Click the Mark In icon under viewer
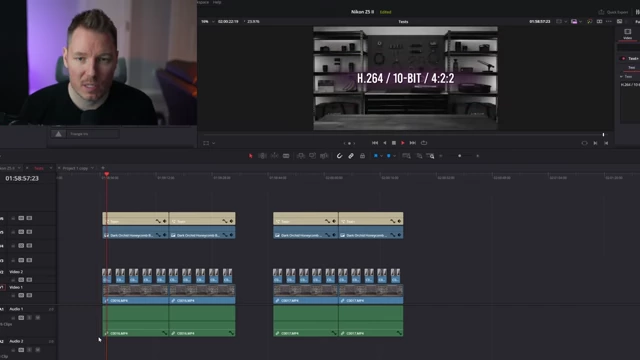Image resolution: width=640 pixels, height=360 pixels. (596, 143)
